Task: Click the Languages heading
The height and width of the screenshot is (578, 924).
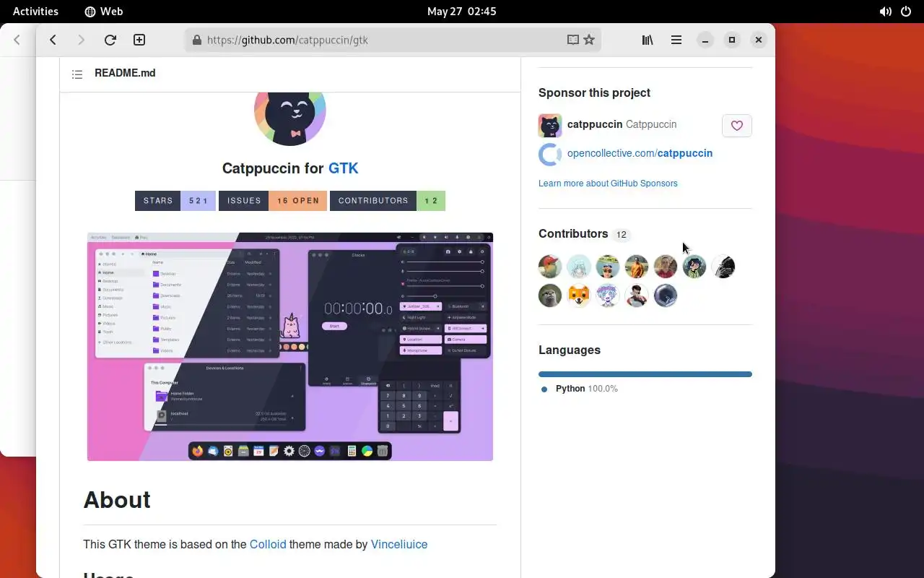Action: tap(570, 350)
